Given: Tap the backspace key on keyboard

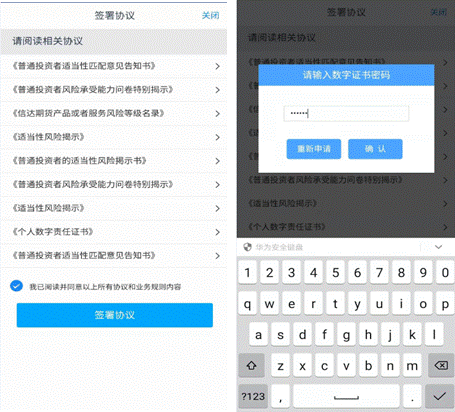Looking at the screenshot, I should click(441, 366).
